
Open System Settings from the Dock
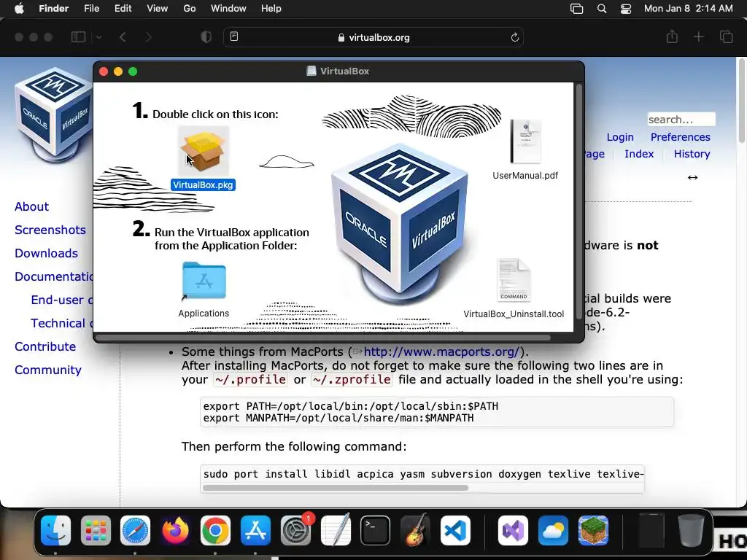295,530
